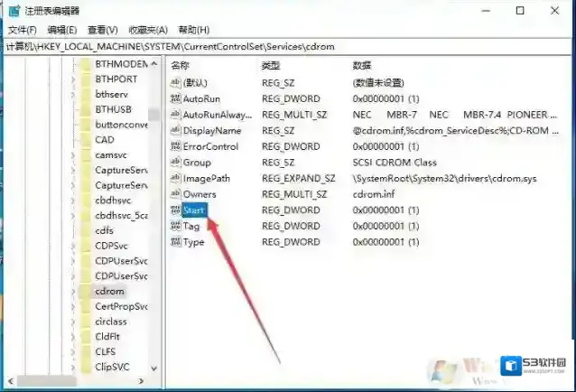
Task: Expand the camsvc key node
Action: point(73,155)
